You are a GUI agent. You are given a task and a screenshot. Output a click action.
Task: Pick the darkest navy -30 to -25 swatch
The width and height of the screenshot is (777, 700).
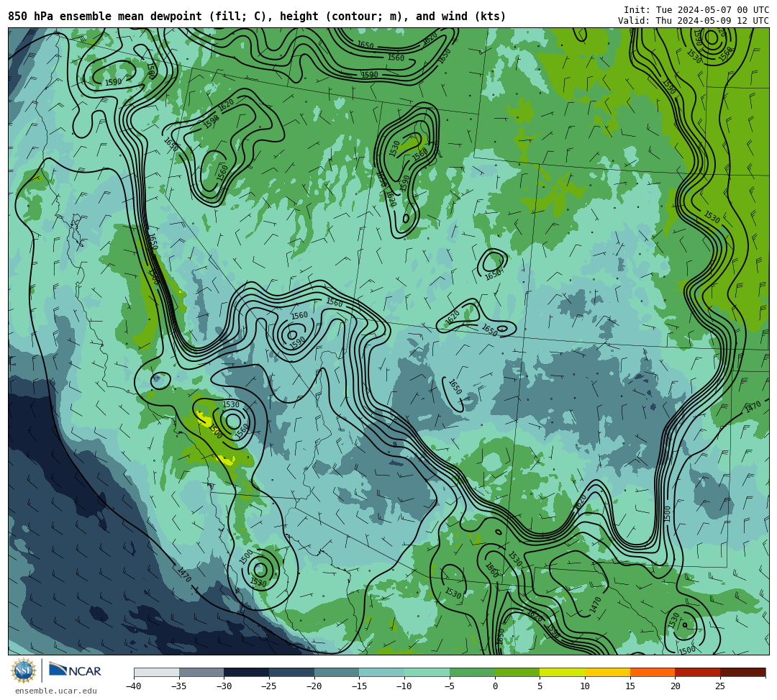(x=247, y=672)
